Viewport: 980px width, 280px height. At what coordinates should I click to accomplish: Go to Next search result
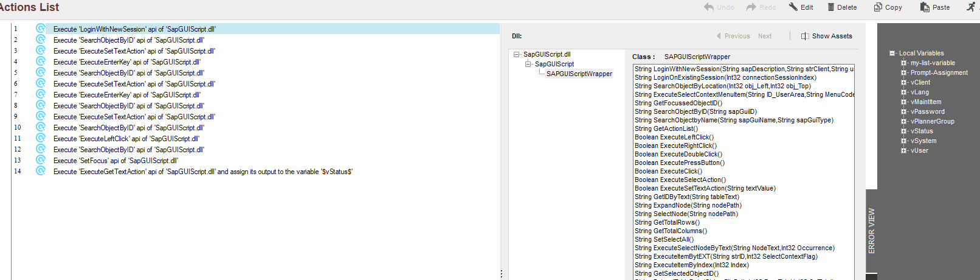click(765, 37)
